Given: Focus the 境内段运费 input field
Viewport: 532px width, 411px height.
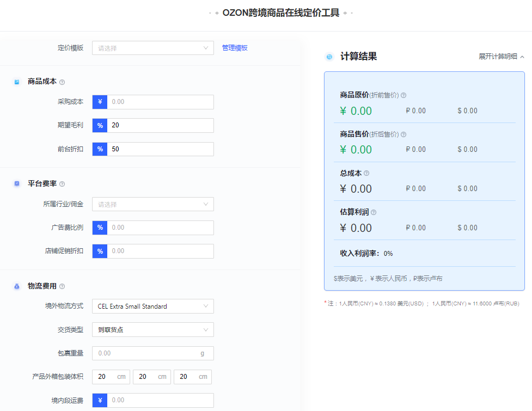Looking at the screenshot, I should pos(161,401).
